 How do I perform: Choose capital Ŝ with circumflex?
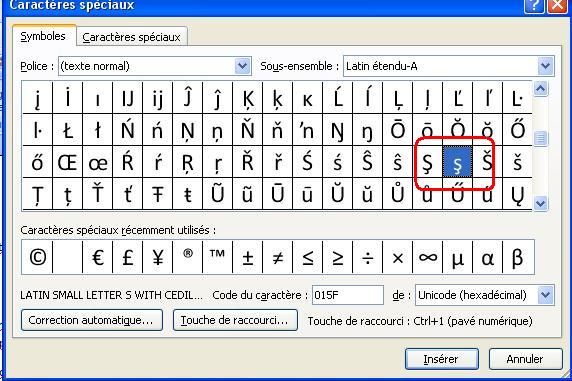click(x=367, y=162)
